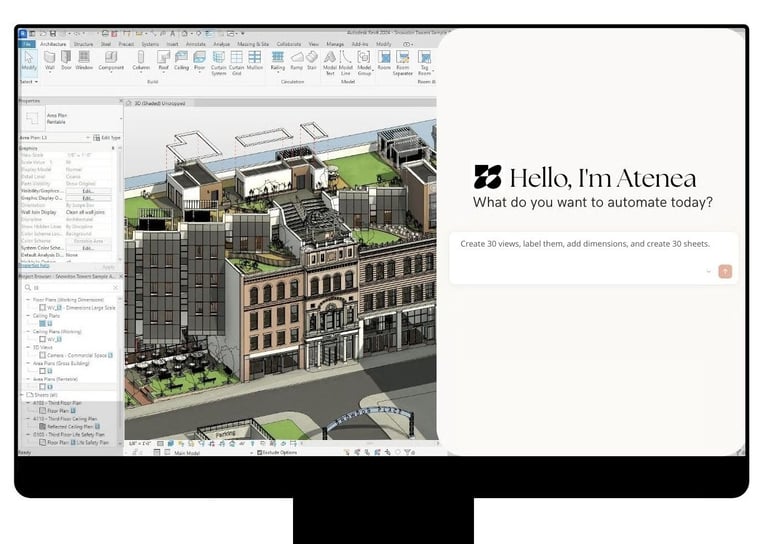Select Camera - Commercial Space view

[76, 355]
